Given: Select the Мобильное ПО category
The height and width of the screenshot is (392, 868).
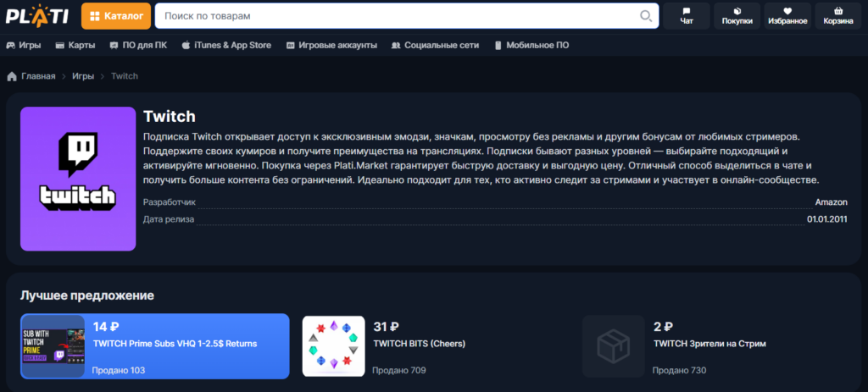Looking at the screenshot, I should (531, 46).
